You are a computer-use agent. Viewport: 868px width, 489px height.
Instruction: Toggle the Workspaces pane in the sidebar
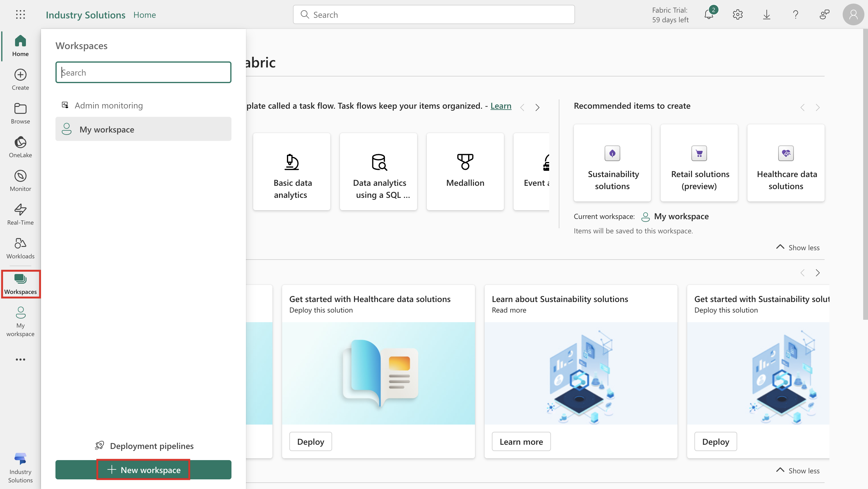20,284
